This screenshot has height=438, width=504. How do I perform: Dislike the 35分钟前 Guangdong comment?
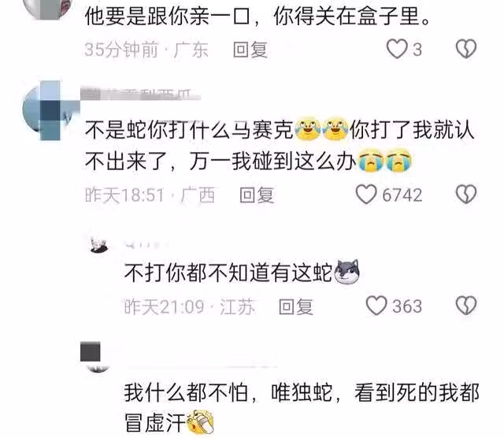466,49
